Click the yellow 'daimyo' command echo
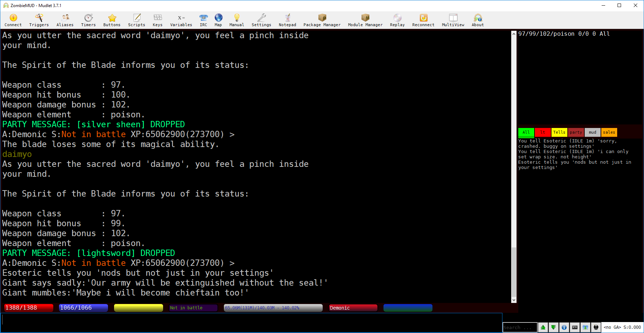Image resolution: width=644 pixels, height=333 pixels. pos(17,154)
